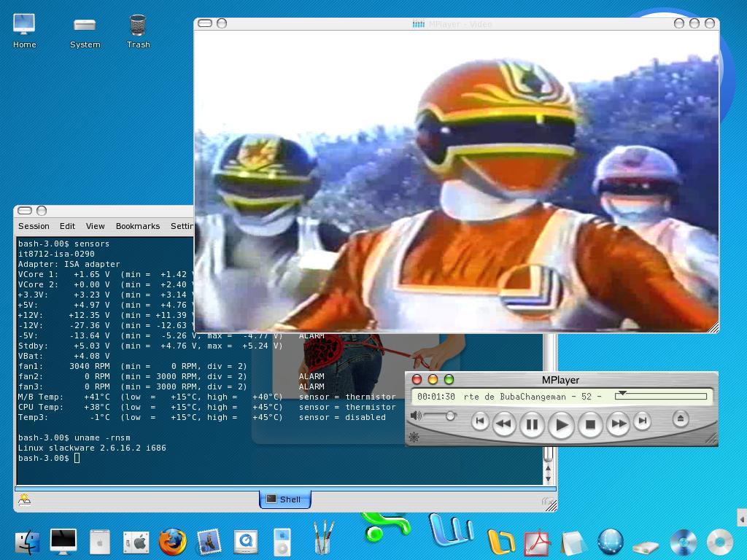Viewport: 747px width, 560px height.
Task: Launch the green Excel icon in dock
Action: (x=385, y=526)
